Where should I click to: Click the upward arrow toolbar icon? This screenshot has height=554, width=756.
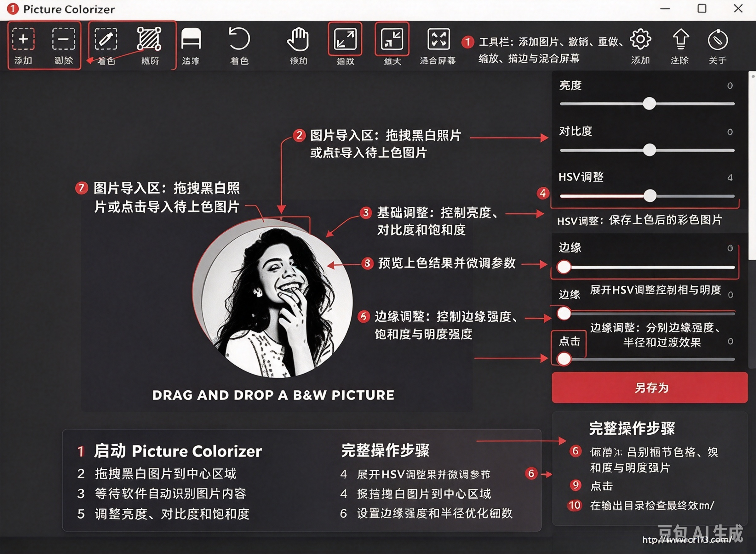coord(680,39)
